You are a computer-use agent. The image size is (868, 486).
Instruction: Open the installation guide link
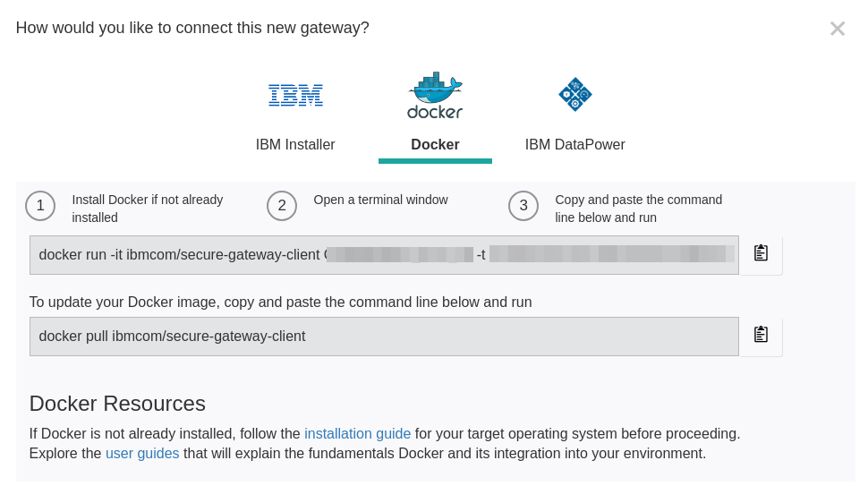click(358, 433)
